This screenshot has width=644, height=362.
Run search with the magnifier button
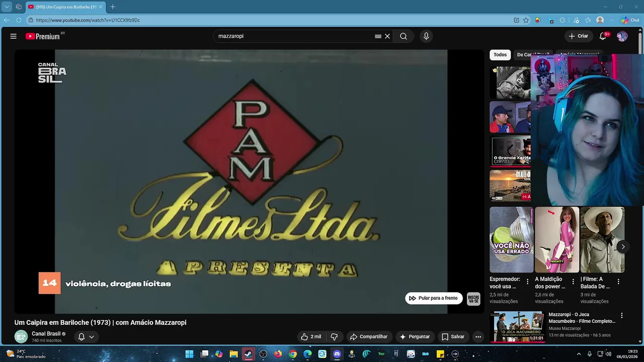pos(404,36)
